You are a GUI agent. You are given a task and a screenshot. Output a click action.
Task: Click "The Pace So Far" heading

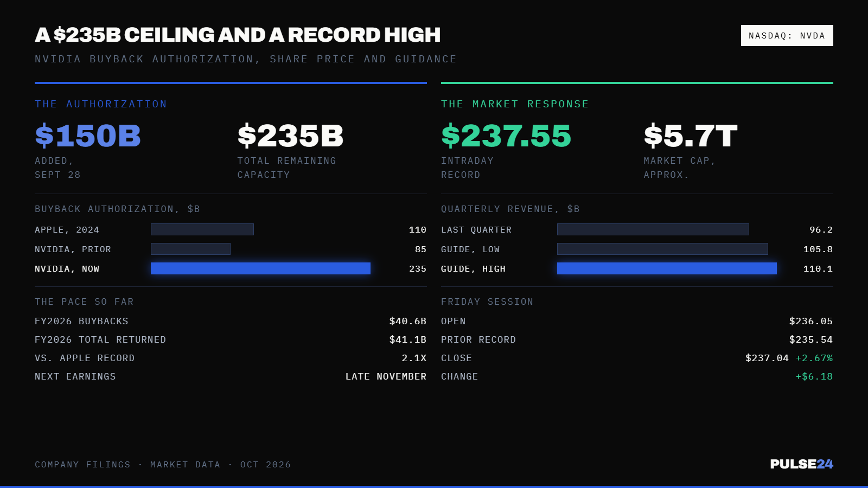tap(84, 302)
